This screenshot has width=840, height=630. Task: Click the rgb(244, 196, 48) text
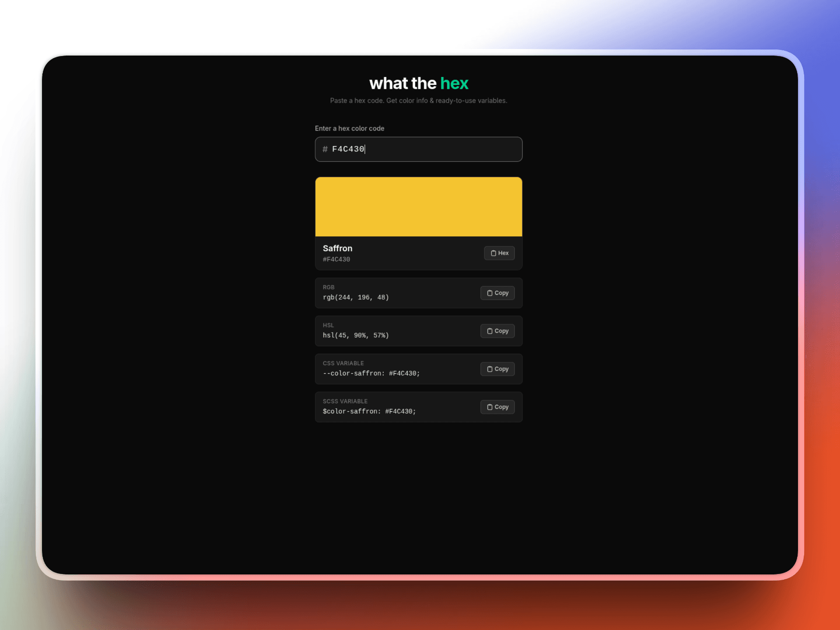[x=355, y=297]
